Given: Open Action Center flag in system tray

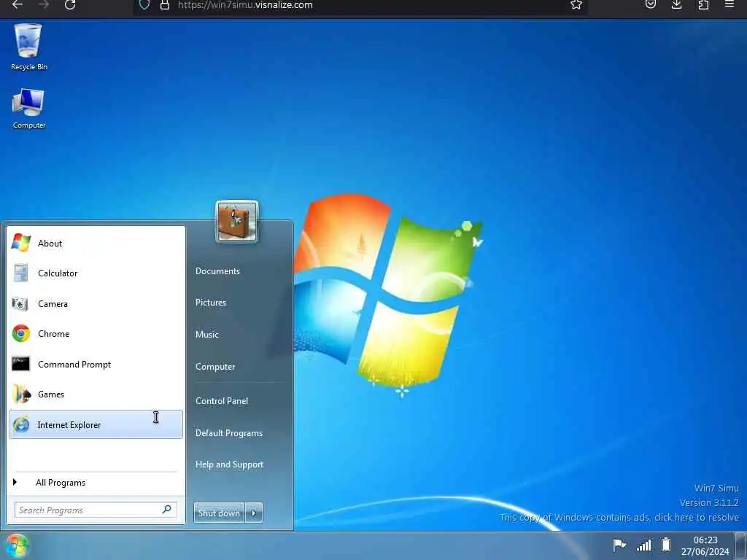Looking at the screenshot, I should pyautogui.click(x=619, y=545).
